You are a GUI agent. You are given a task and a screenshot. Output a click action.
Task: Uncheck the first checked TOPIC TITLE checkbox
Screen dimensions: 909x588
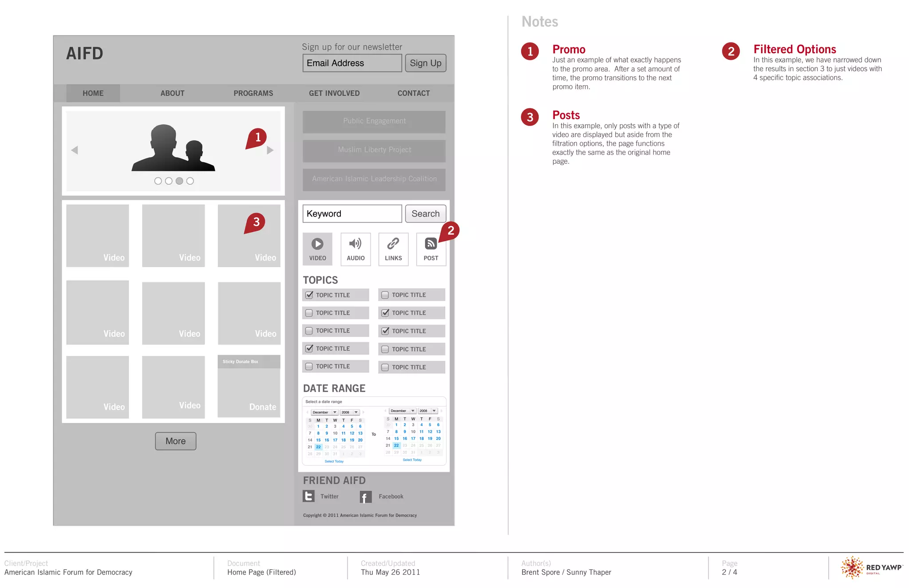[x=309, y=295]
